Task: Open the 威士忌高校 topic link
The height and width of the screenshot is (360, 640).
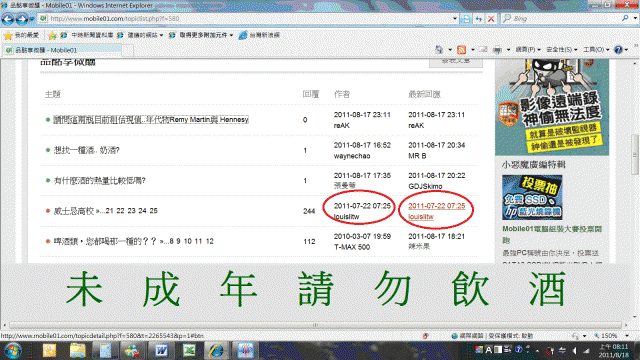Action: click(x=74, y=211)
